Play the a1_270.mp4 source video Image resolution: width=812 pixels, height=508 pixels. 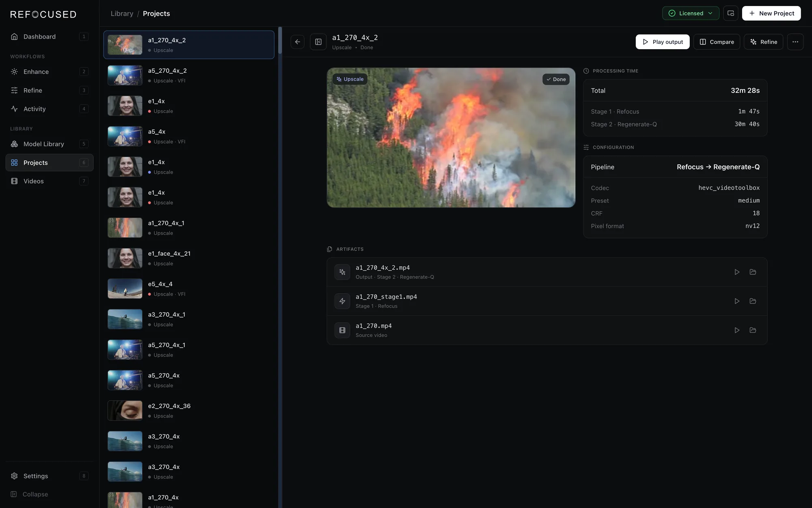[736, 330]
